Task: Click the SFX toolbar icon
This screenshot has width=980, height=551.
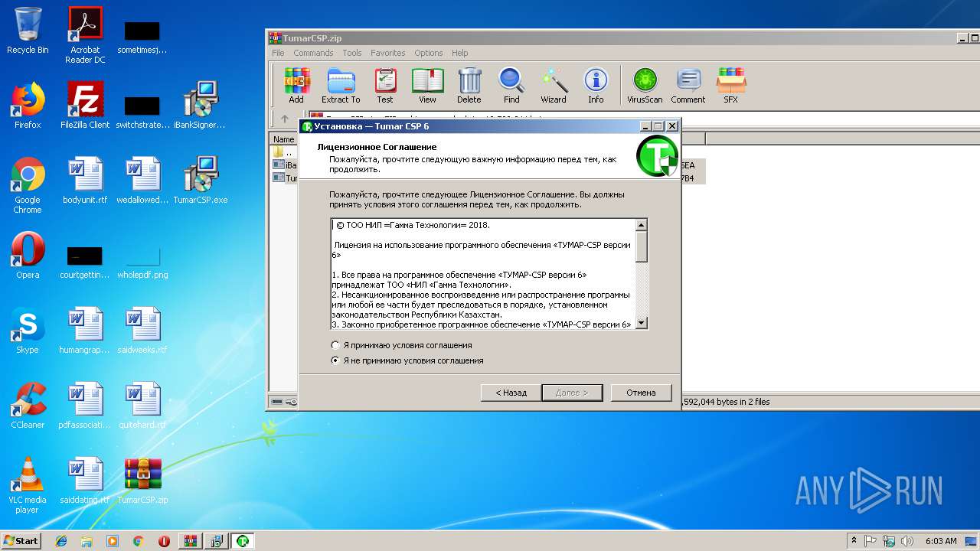Action: 731,86
